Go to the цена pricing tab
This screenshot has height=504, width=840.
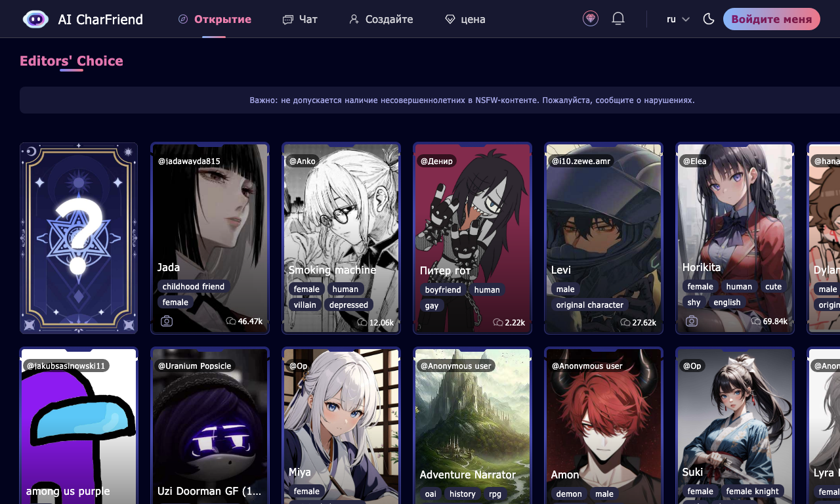tap(465, 19)
